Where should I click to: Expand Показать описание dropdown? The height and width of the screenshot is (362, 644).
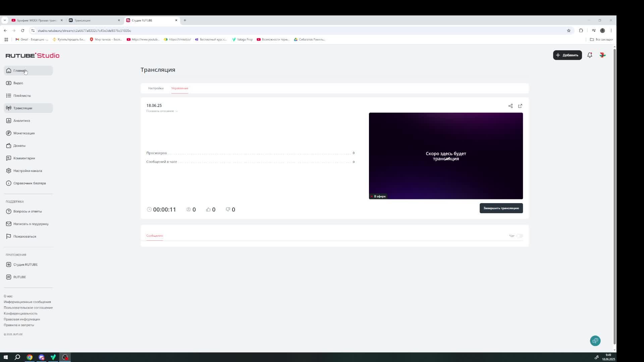(x=162, y=111)
